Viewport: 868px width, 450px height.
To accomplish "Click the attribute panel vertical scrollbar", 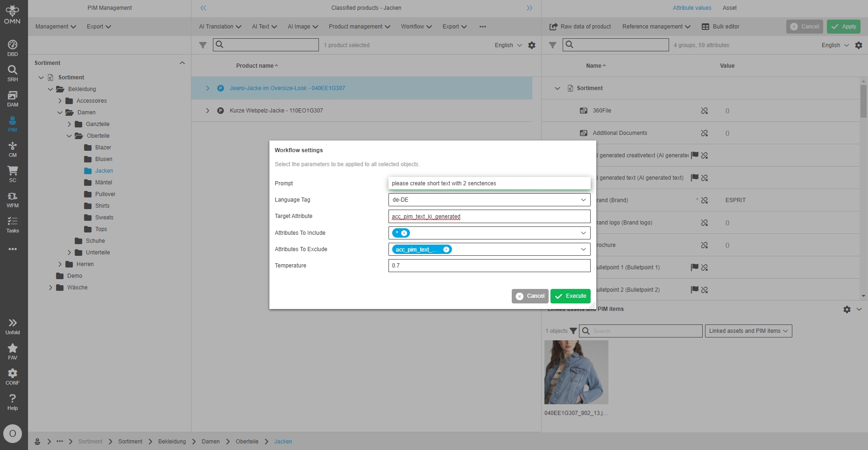I will click(863, 101).
